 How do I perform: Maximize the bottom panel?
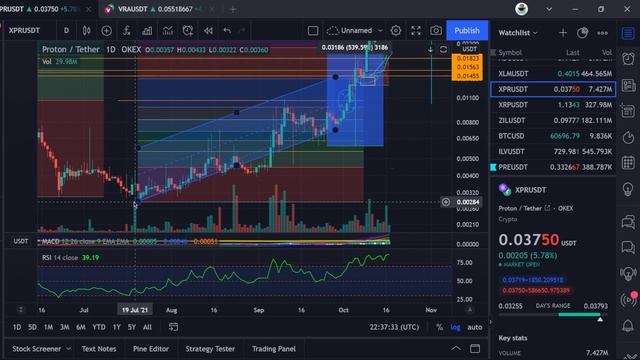475,349
